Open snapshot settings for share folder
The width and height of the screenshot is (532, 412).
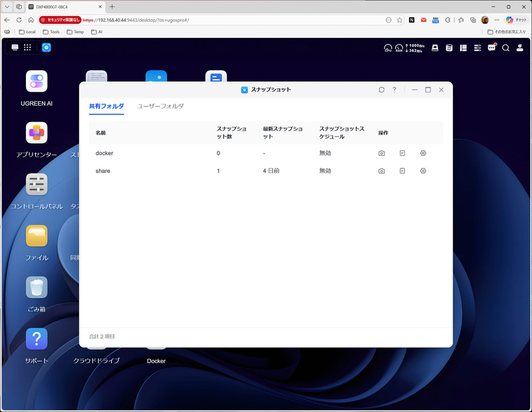pos(423,171)
